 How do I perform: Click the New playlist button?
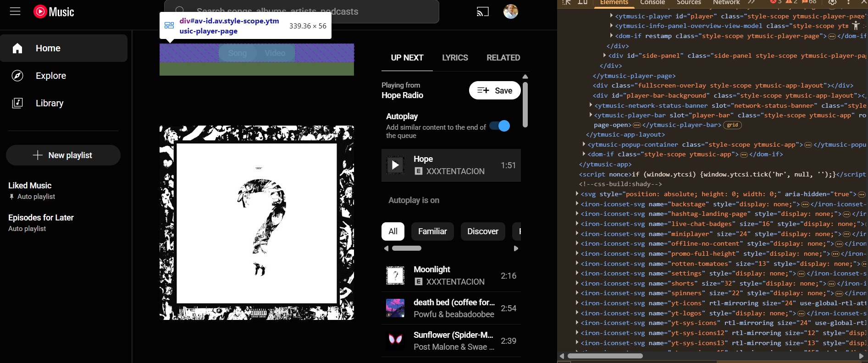tap(63, 155)
